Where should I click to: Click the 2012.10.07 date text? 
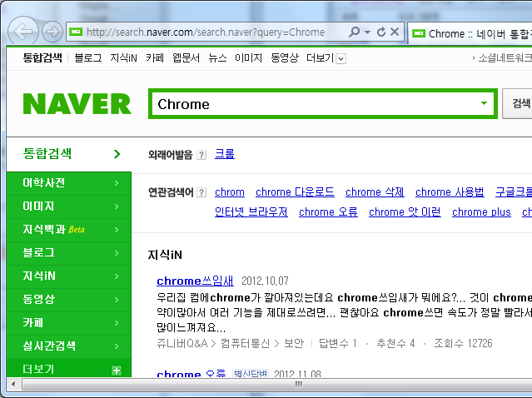(265, 281)
